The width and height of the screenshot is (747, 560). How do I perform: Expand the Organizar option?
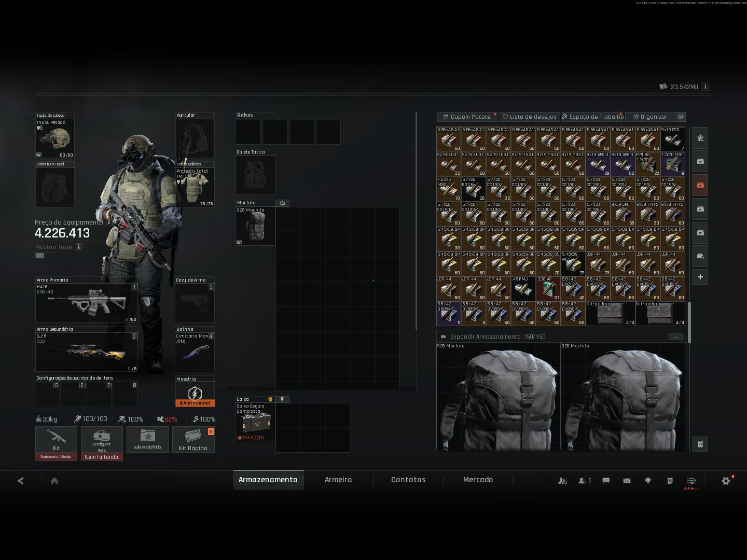tap(650, 117)
